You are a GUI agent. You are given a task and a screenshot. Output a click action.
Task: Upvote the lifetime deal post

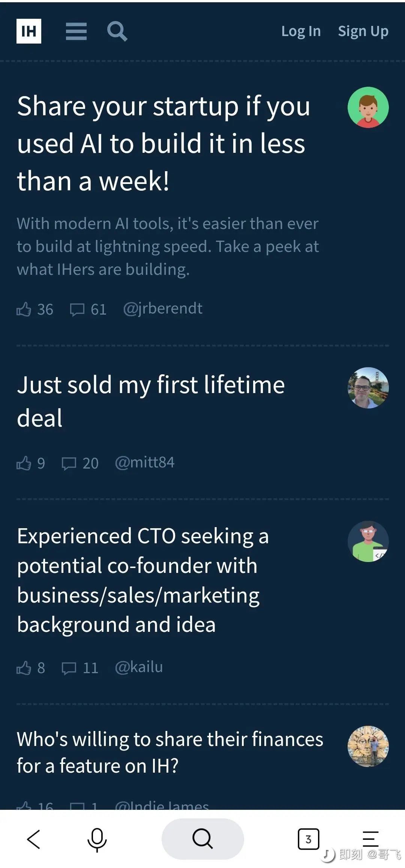[24, 463]
